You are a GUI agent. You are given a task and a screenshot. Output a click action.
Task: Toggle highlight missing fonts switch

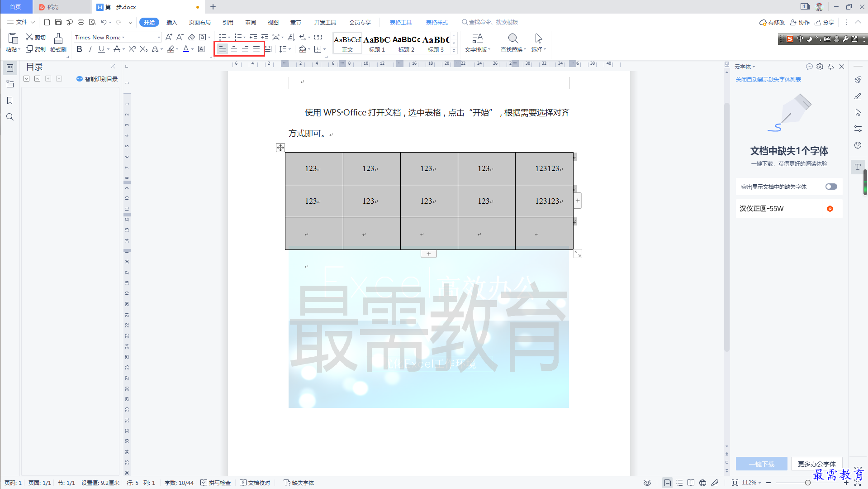tap(831, 187)
